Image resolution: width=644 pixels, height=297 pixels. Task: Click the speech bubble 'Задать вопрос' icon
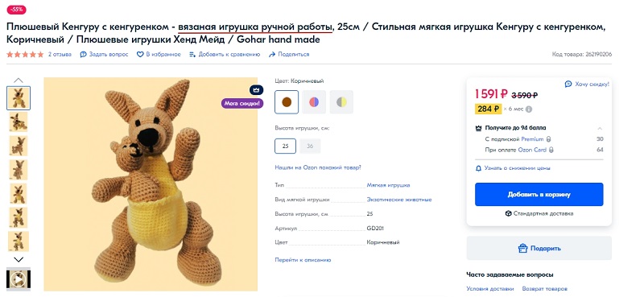pyautogui.click(x=84, y=54)
